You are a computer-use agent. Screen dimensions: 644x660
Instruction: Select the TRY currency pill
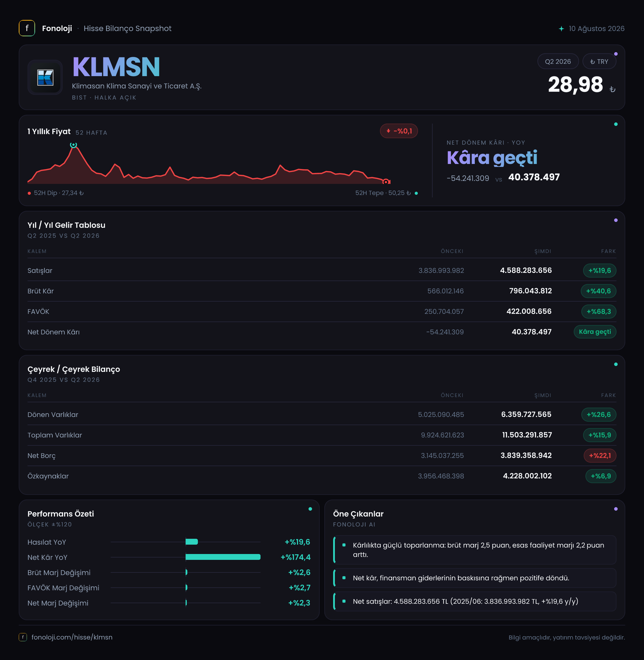pos(599,61)
